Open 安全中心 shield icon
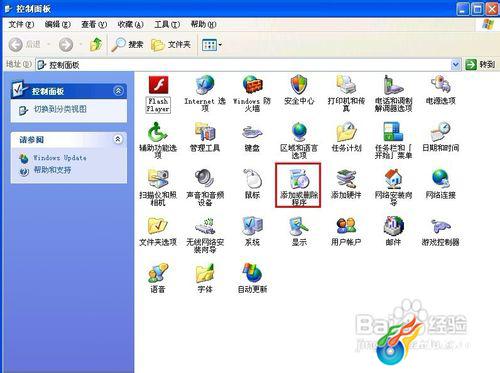500x373 pixels. pyautogui.click(x=299, y=90)
